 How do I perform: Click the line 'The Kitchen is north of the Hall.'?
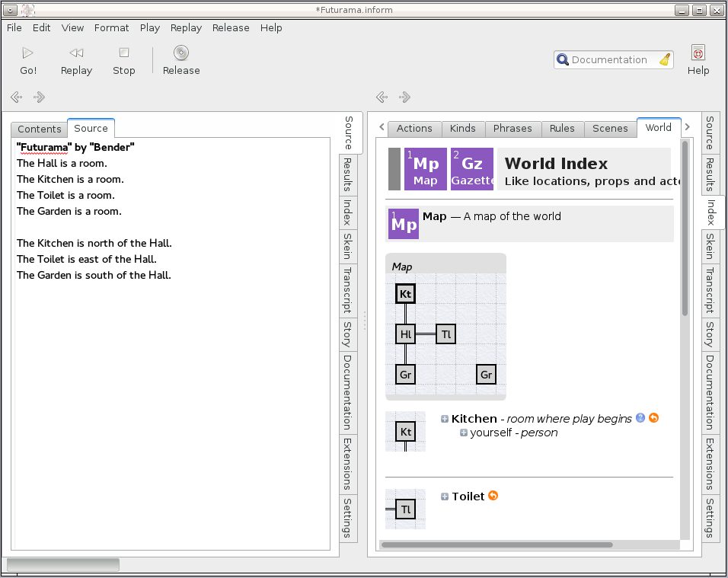click(94, 243)
